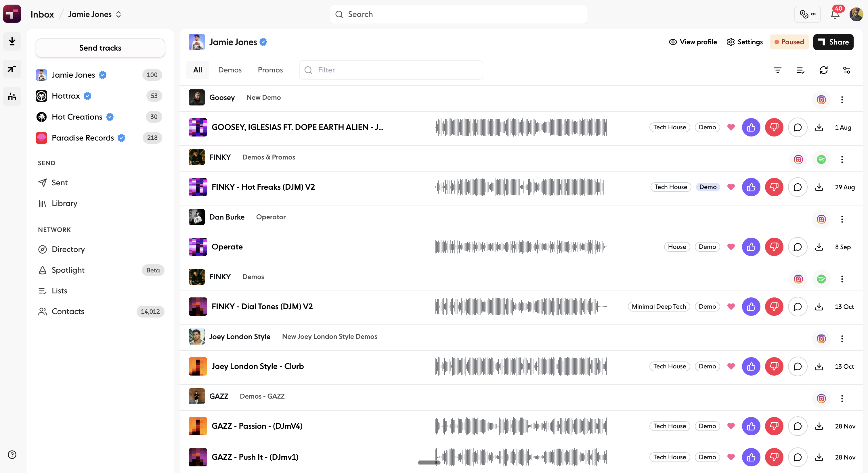Open three-dot menu for Dan Burke
Image resolution: width=868 pixels, height=473 pixels.
click(x=842, y=220)
